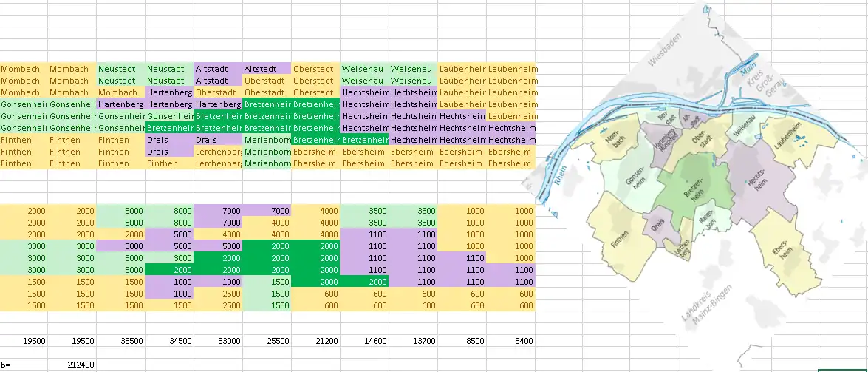The width and height of the screenshot is (868, 372).
Task: Select the column sum cell 34500
Action: [169, 341]
